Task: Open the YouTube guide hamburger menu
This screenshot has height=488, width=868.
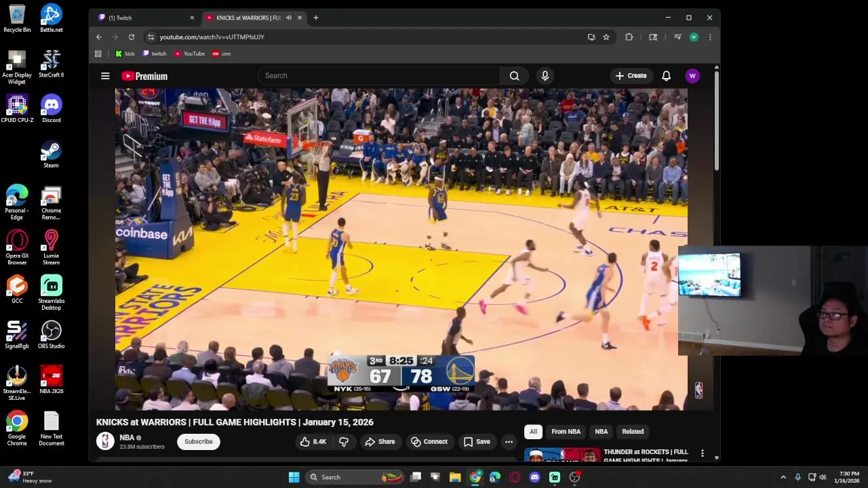Action: click(105, 76)
